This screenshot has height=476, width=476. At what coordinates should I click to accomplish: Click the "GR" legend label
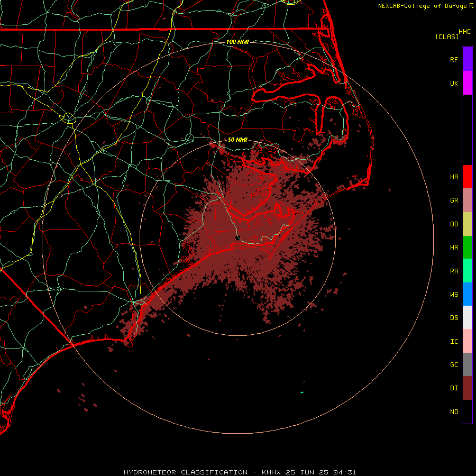tap(454, 200)
